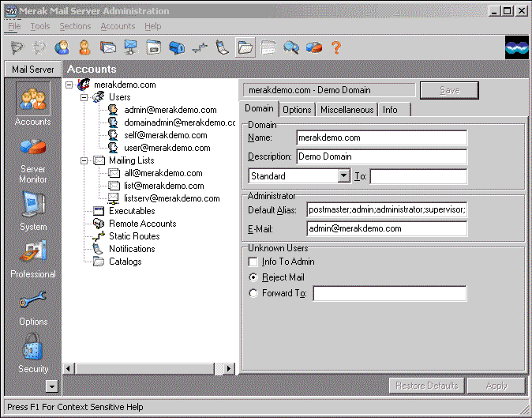
Task: Click the envelope mailing list toolbar icon
Action: 108,47
